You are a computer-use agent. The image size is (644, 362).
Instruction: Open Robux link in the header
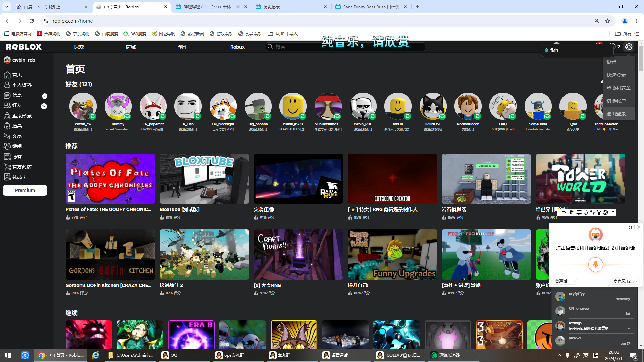[237, 47]
